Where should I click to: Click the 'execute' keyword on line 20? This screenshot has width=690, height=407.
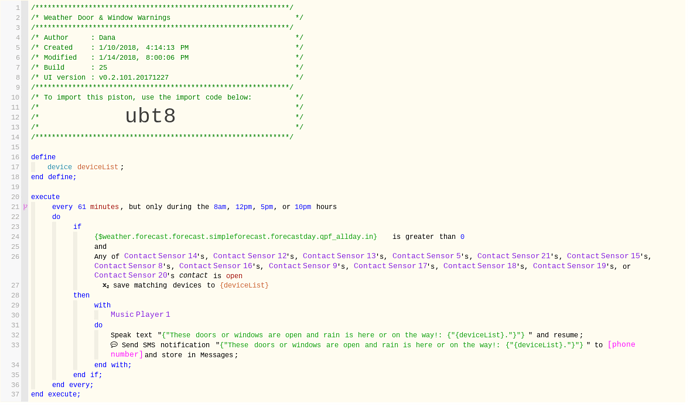point(45,197)
